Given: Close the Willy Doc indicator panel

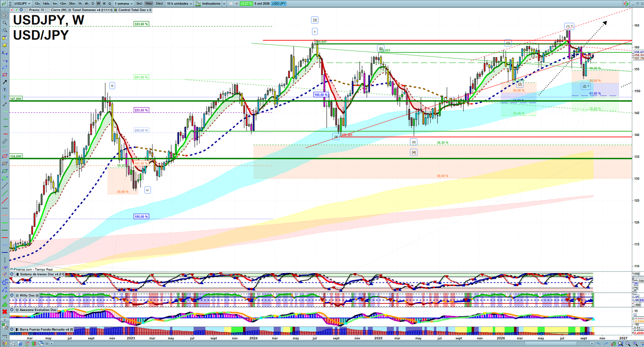Looking at the screenshot, I should tap(12, 295).
